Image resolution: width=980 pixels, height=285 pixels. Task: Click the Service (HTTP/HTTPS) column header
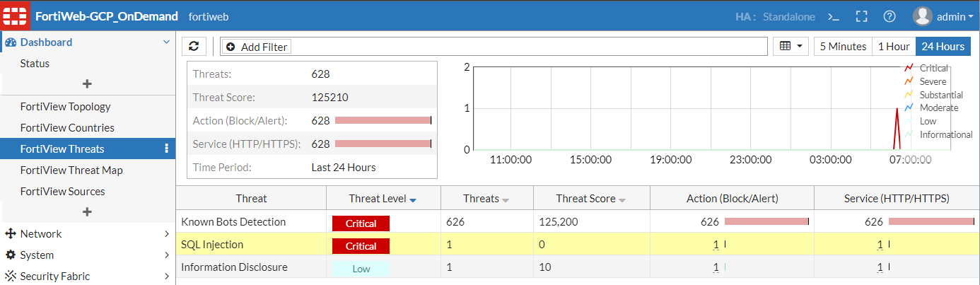point(897,199)
